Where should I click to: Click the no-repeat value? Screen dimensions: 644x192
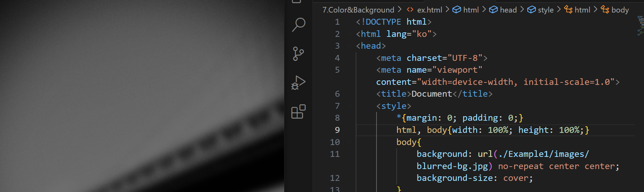coord(521,166)
